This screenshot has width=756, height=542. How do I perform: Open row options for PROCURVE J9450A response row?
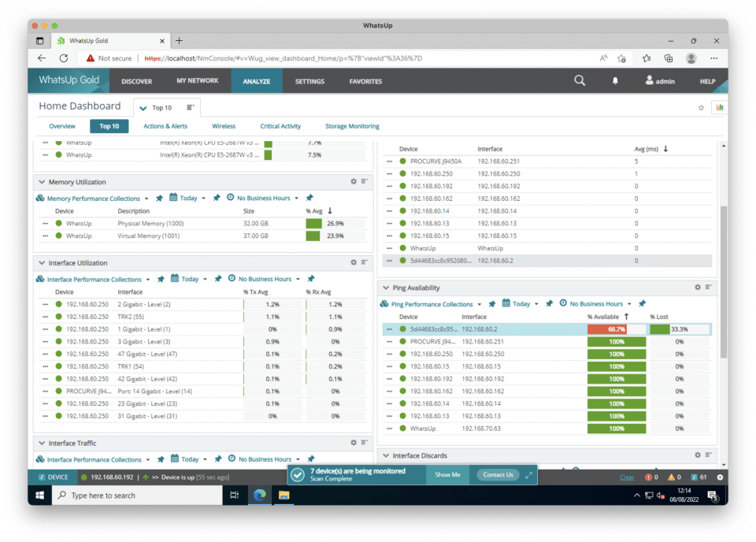point(389,161)
